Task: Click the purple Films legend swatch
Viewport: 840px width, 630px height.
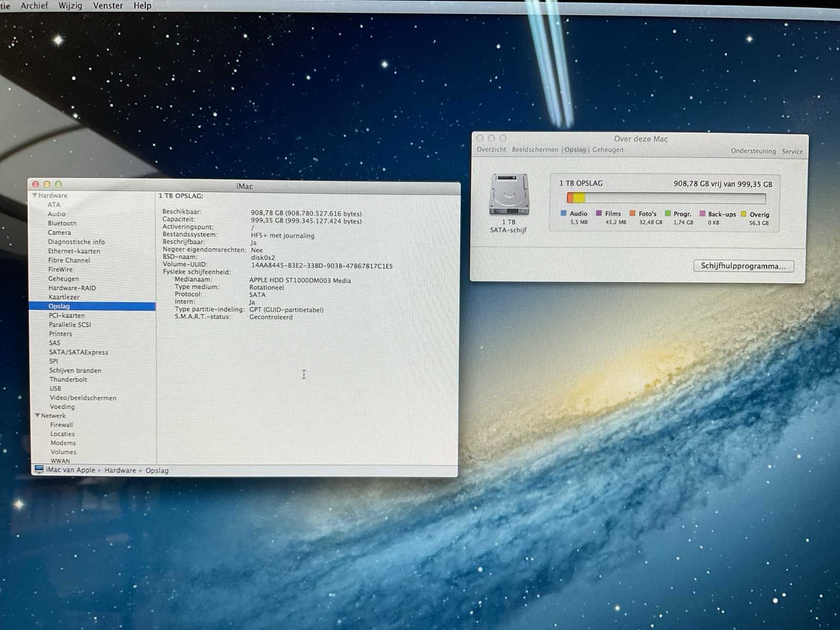Action: click(x=598, y=214)
